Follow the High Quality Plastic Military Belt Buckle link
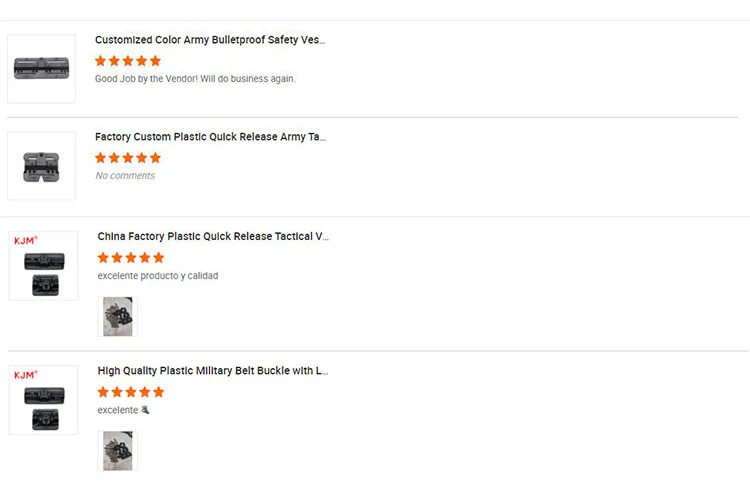This screenshot has height=502, width=750. [213, 371]
